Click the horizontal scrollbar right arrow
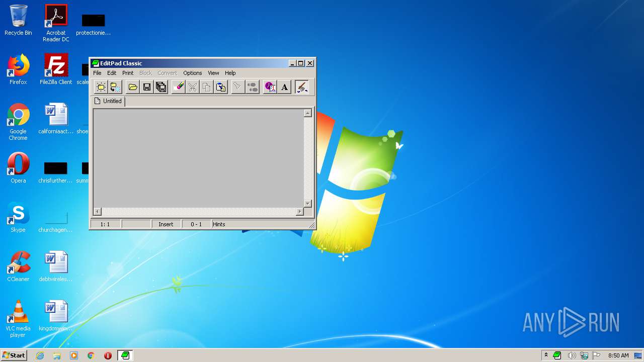Image resolution: width=644 pixels, height=362 pixels. point(299,212)
